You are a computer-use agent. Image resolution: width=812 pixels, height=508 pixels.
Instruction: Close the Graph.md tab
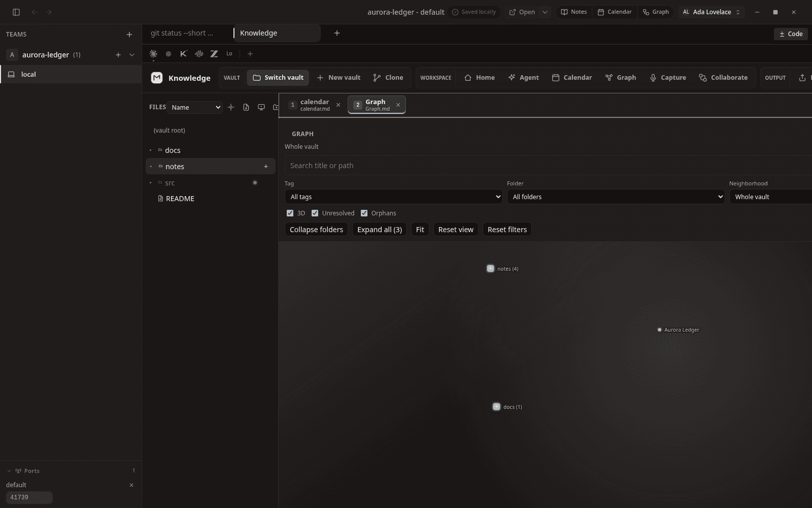[x=398, y=105]
